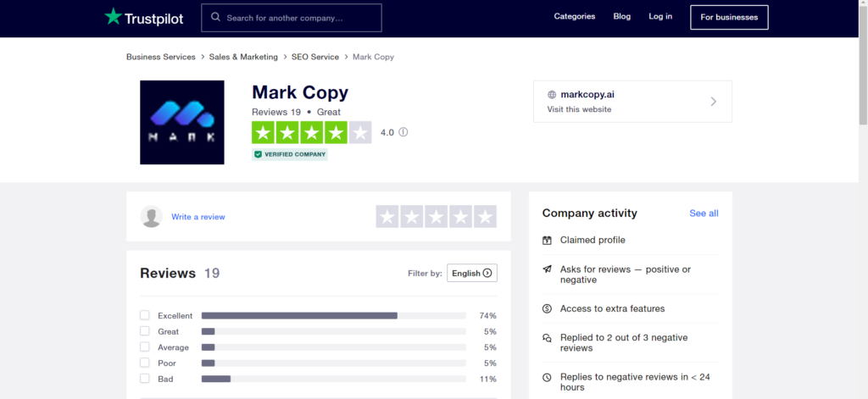
Task: Click Log in
Action: point(660,17)
